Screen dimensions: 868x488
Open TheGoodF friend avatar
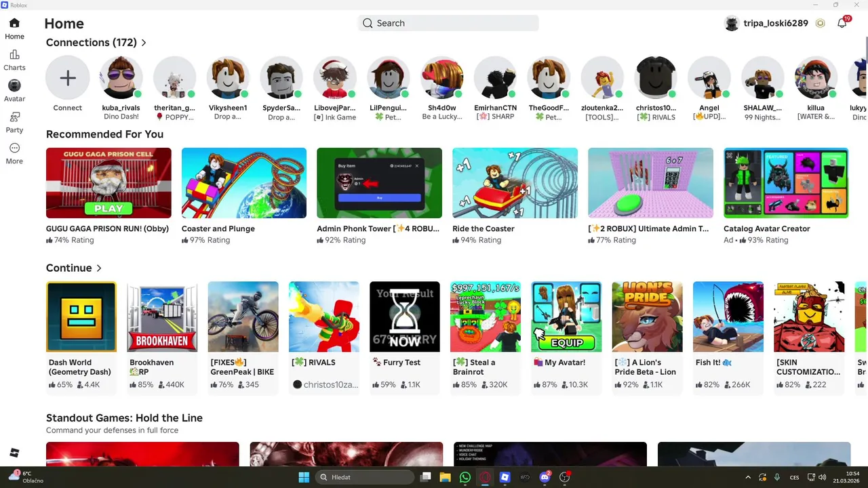549,78
